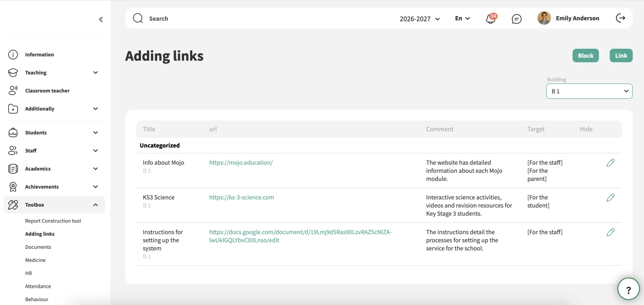The height and width of the screenshot is (305, 644).
Task: Click the Classroom teacher icon
Action: [13, 91]
